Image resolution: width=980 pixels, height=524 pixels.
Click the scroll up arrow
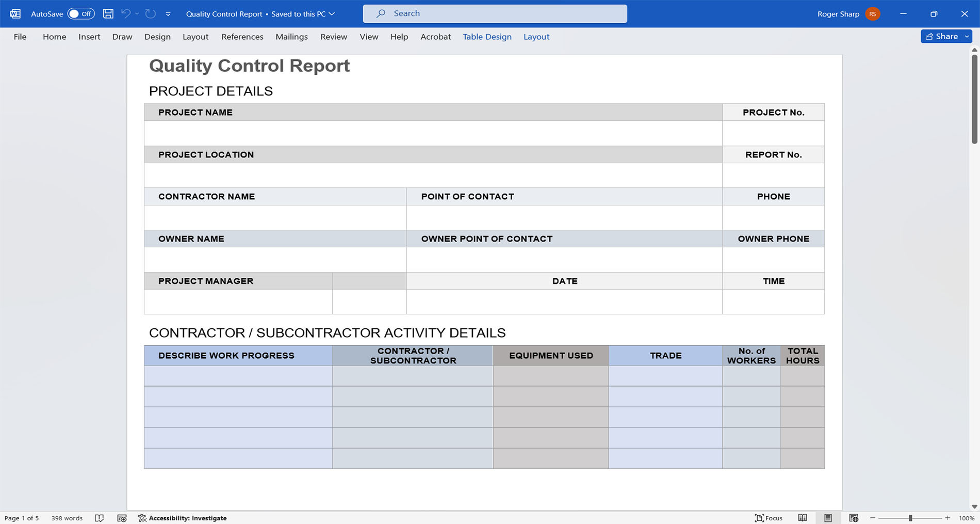pos(974,50)
